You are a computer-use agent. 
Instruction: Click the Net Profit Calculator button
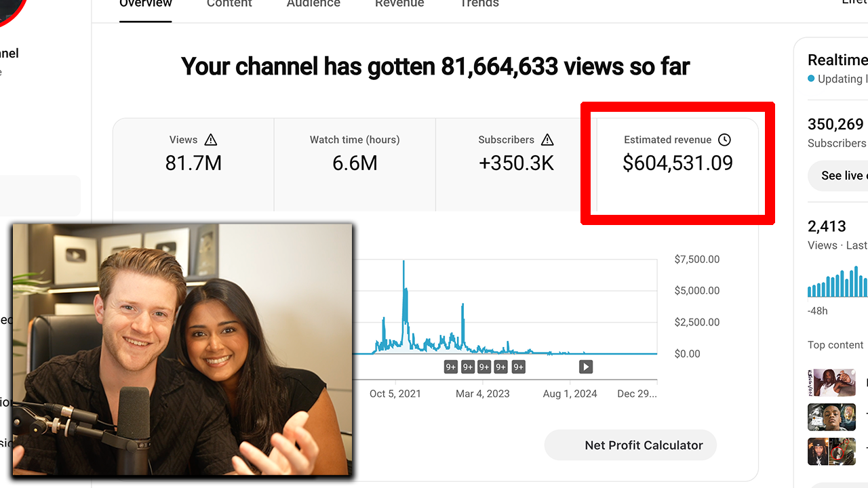point(630,445)
